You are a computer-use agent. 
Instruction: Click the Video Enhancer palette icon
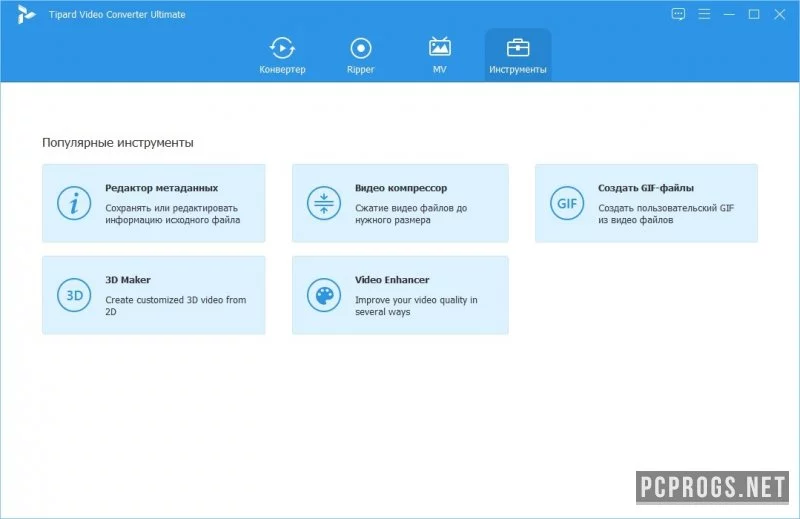point(324,295)
